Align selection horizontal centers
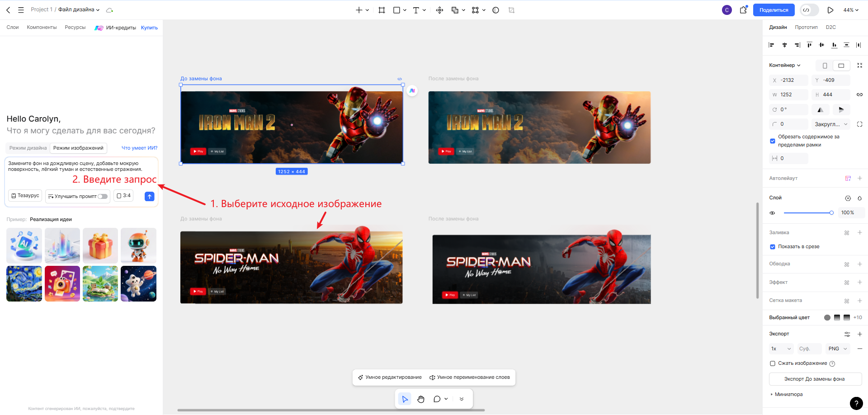This screenshot has height=415, width=868. (x=784, y=45)
